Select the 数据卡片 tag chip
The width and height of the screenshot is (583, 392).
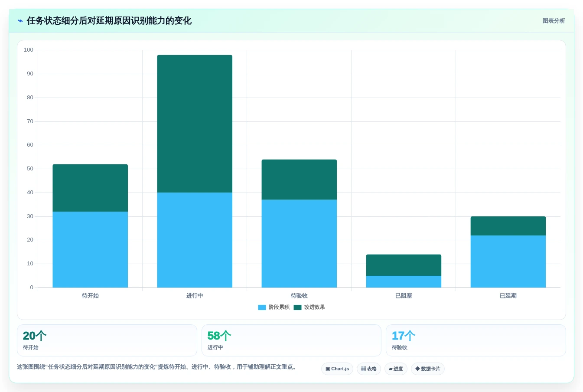[x=428, y=369]
